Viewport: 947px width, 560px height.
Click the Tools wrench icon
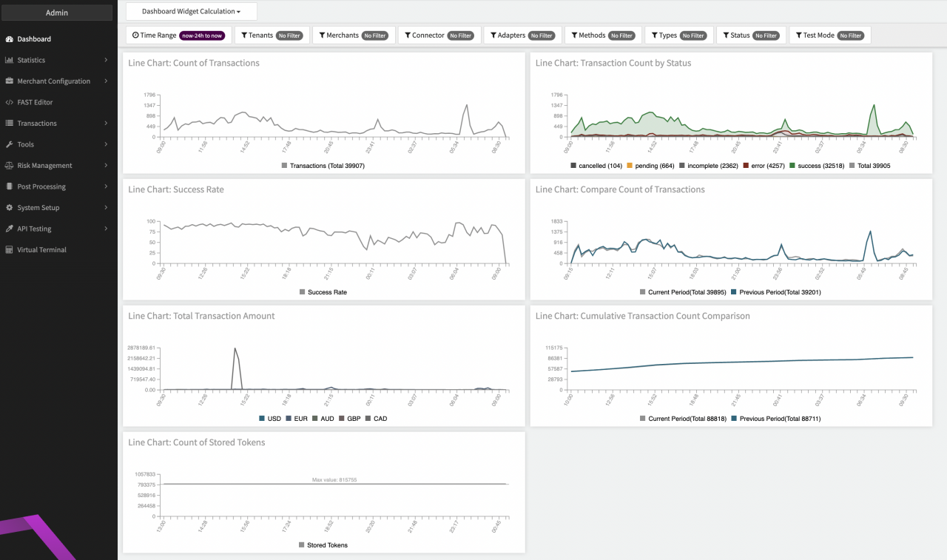click(x=10, y=144)
